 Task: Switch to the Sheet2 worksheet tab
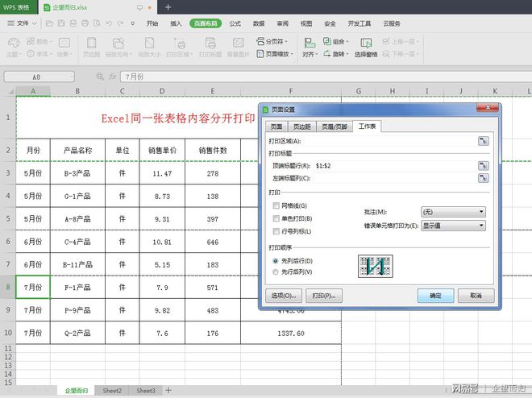click(112, 391)
